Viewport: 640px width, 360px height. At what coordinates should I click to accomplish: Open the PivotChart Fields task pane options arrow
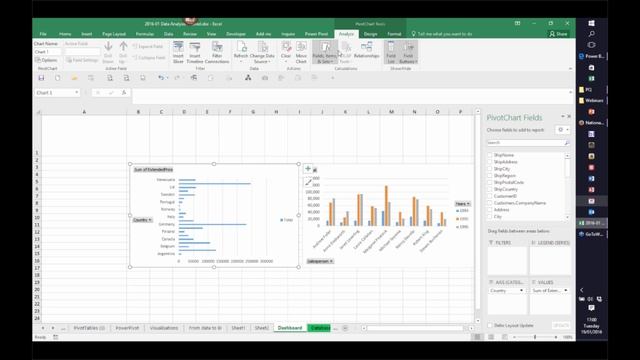coord(562,117)
